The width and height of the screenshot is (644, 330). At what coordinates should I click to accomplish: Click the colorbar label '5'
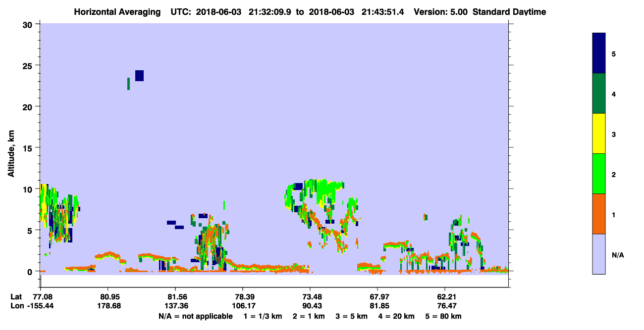tap(614, 53)
